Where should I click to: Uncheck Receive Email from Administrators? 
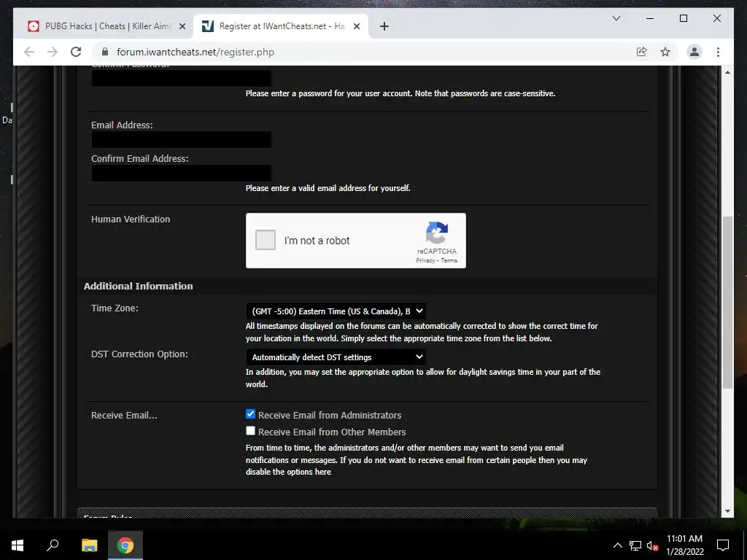(251, 414)
